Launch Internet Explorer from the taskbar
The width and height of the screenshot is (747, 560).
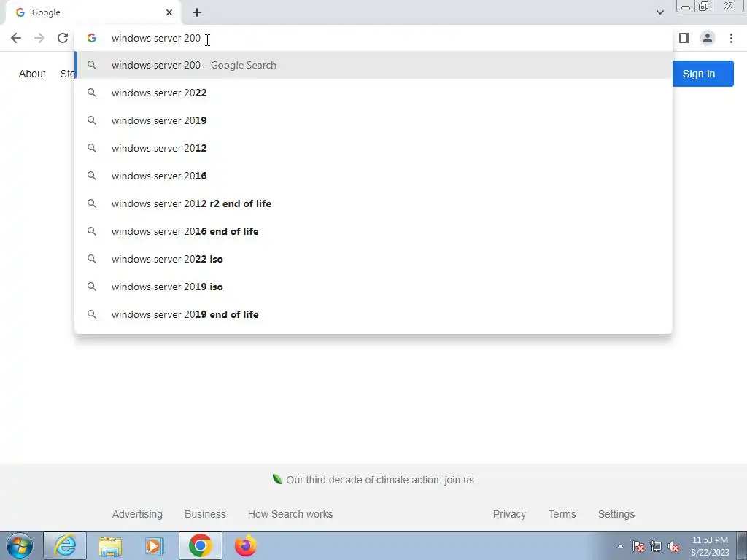click(65, 545)
